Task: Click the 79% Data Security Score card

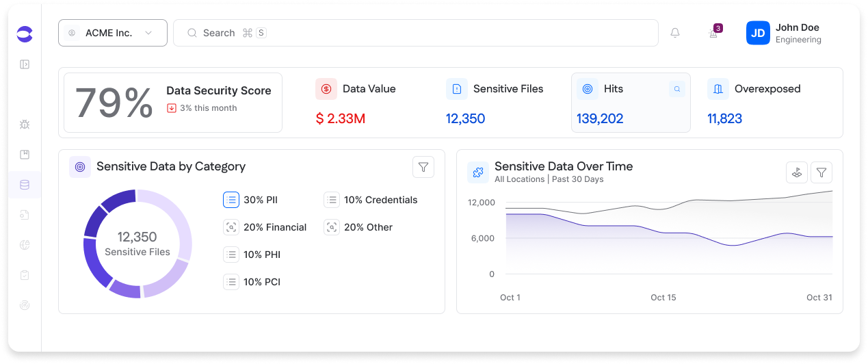Action: pyautogui.click(x=173, y=103)
